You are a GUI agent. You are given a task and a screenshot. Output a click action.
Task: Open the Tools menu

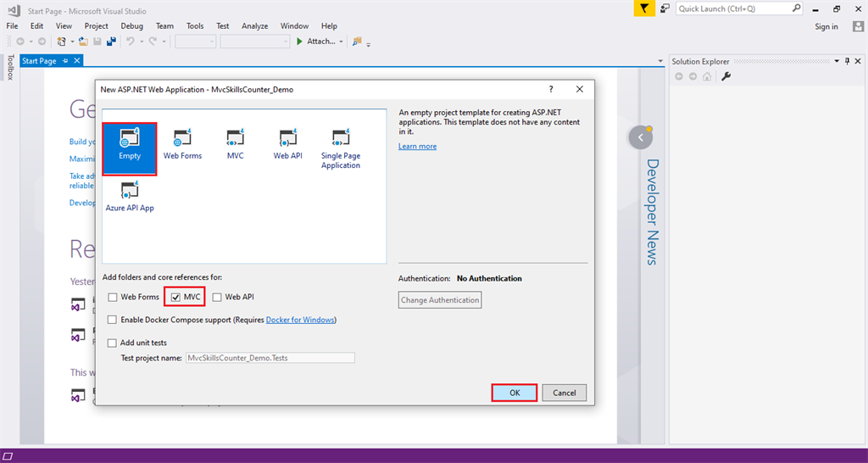[x=195, y=26]
